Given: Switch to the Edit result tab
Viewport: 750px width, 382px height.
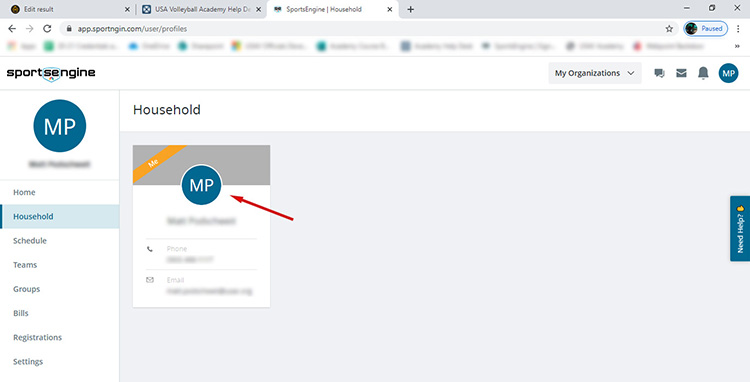Looking at the screenshot, I should tap(70, 9).
